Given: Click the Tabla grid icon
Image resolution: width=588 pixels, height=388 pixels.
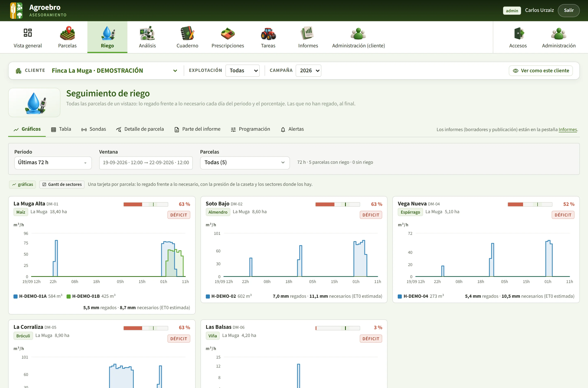Looking at the screenshot, I should [x=53, y=129].
